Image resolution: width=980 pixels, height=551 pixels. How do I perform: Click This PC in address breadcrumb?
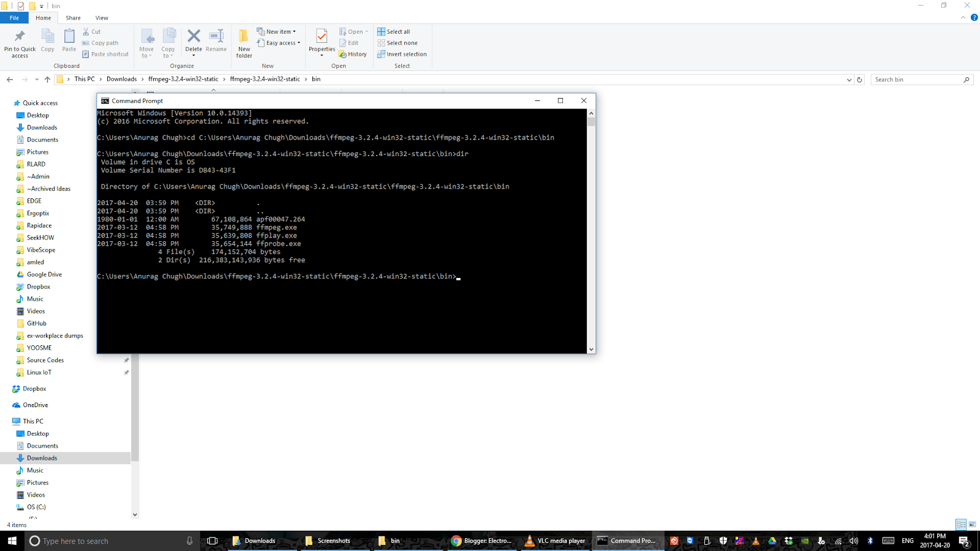tap(85, 79)
